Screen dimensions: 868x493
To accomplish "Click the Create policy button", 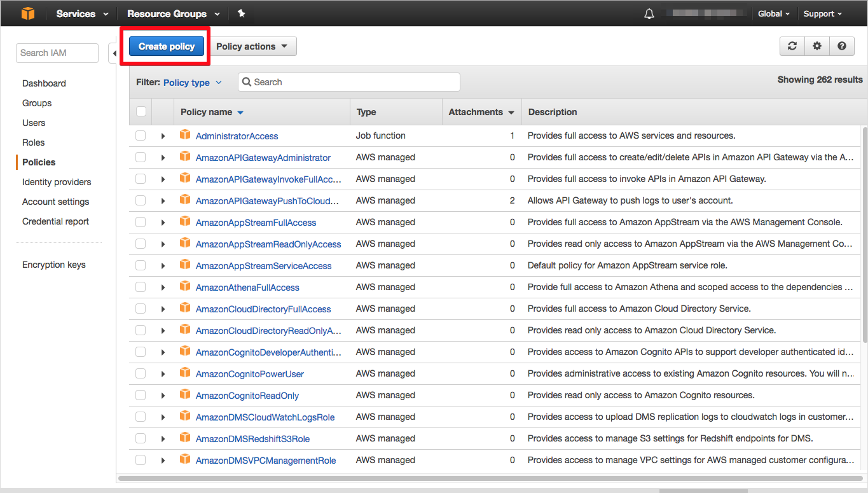I will click(x=167, y=46).
